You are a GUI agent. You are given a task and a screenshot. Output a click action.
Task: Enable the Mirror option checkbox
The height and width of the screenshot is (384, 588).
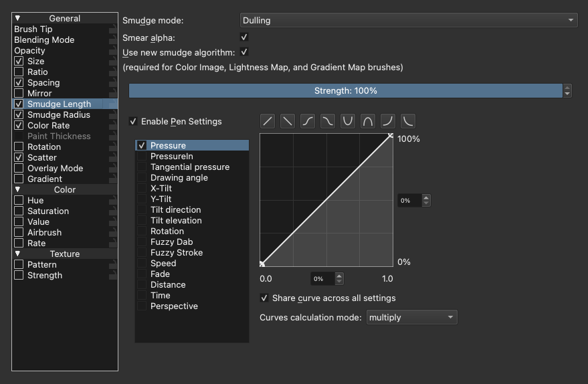19,94
